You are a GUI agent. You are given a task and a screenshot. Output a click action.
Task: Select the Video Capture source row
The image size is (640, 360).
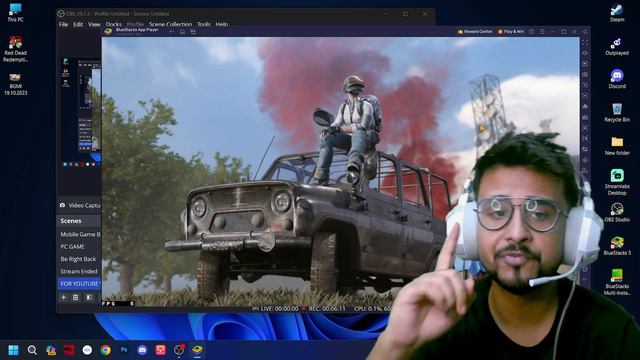click(x=80, y=205)
